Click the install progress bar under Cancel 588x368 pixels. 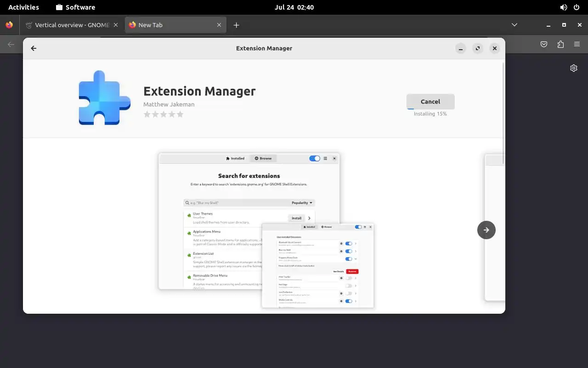430,109
